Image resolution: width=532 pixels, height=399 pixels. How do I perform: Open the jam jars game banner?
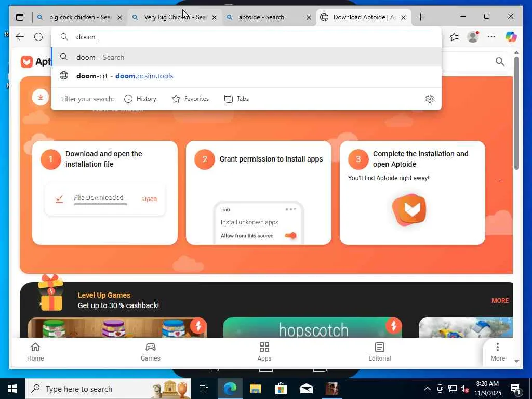tap(117, 327)
